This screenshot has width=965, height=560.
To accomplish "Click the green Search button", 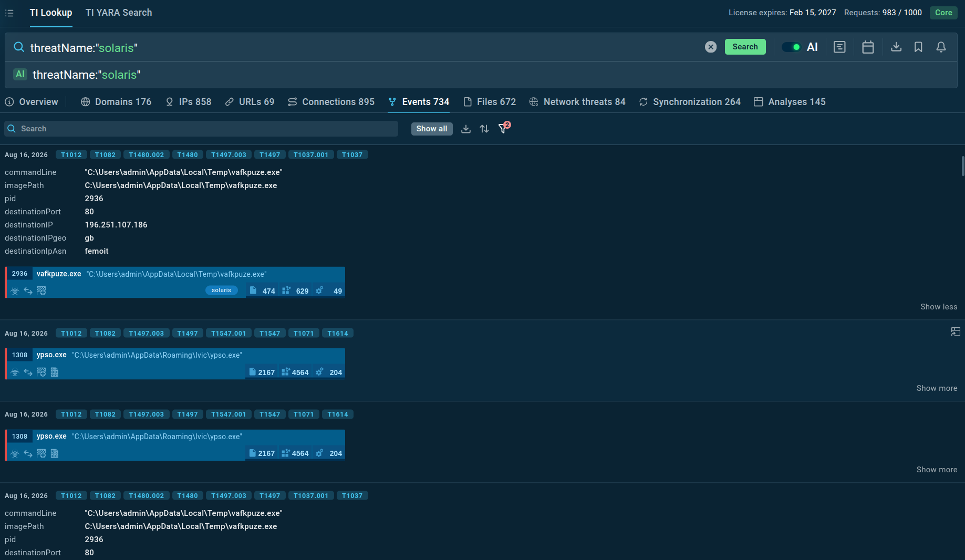I will (x=745, y=47).
